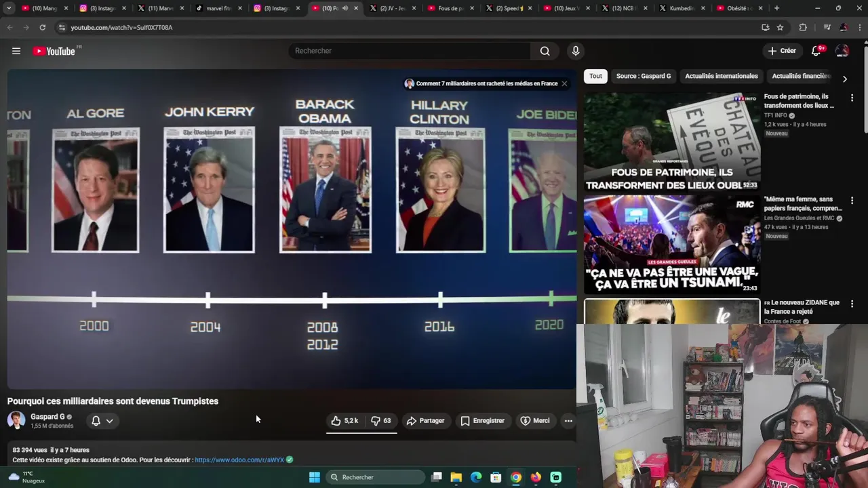The width and height of the screenshot is (868, 488).
Task: Click the Créer button
Action: coord(782,51)
